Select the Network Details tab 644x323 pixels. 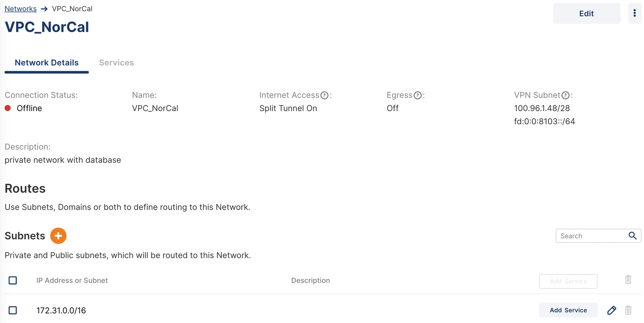tap(47, 63)
